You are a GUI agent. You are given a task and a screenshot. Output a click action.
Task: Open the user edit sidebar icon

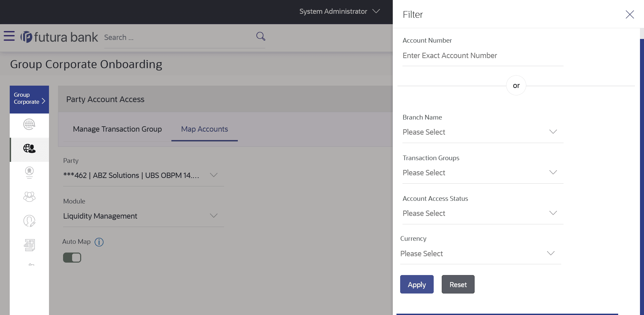click(x=29, y=221)
